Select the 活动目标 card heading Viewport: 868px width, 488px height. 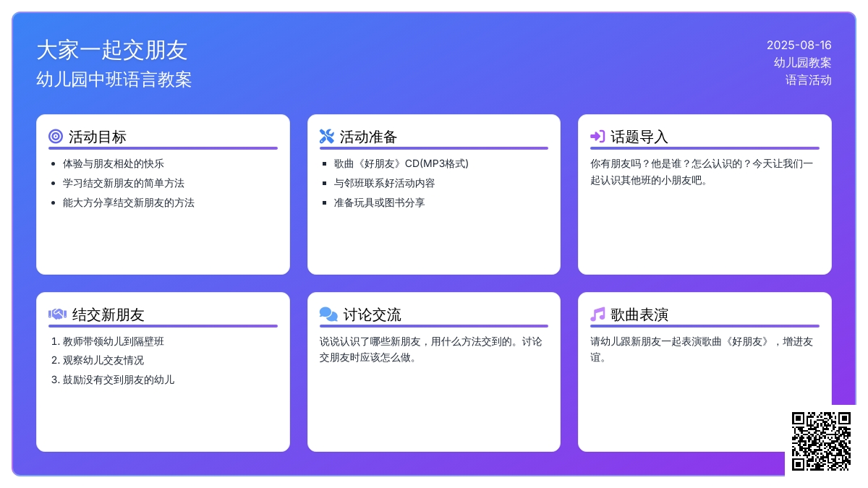click(x=98, y=137)
